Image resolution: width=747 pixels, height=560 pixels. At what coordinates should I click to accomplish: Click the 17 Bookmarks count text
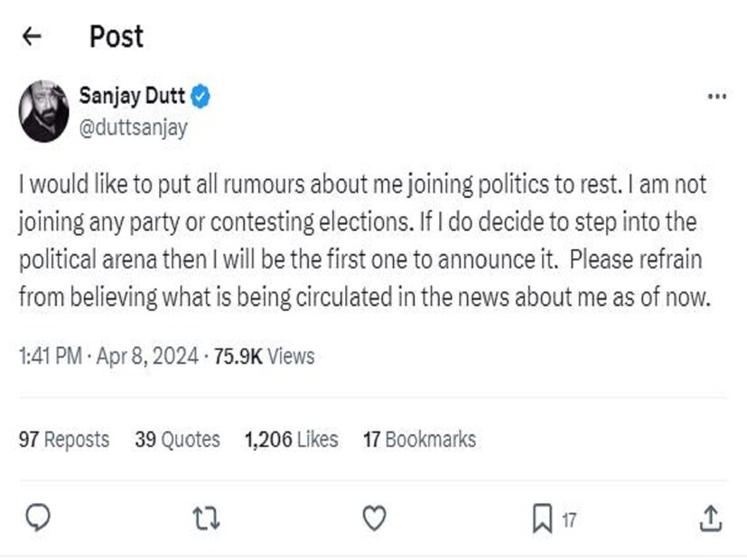[419, 440]
